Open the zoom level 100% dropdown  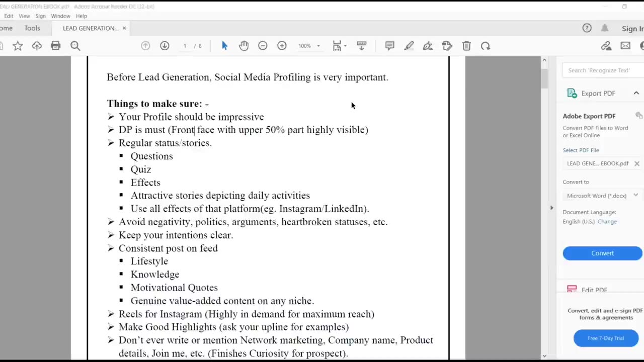coord(308,46)
